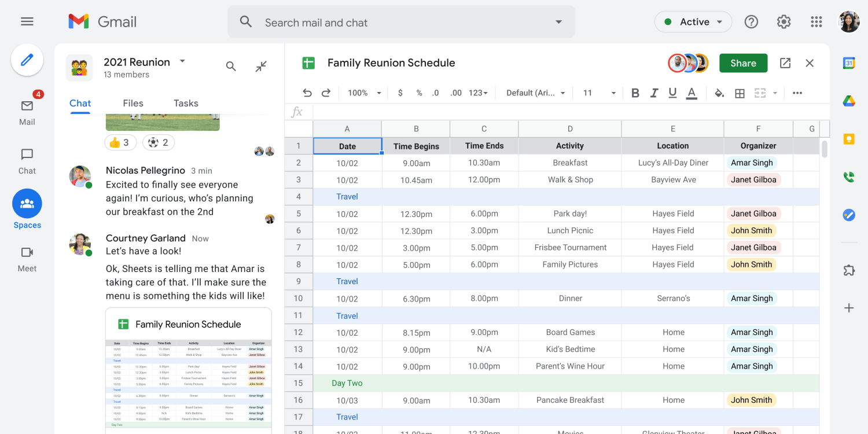Image resolution: width=868 pixels, height=434 pixels.
Task: Switch to the Tasks tab
Action: click(186, 103)
